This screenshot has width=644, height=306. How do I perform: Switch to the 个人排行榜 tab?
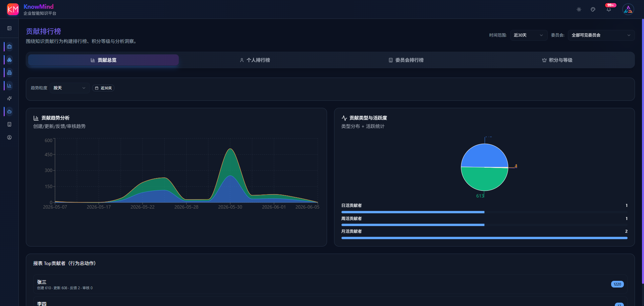pyautogui.click(x=255, y=60)
